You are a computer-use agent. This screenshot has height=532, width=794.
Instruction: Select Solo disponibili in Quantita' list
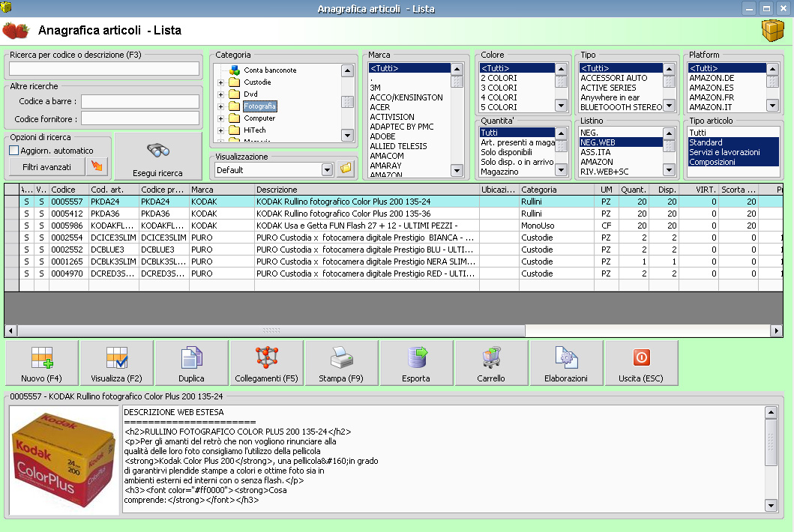coord(517,152)
